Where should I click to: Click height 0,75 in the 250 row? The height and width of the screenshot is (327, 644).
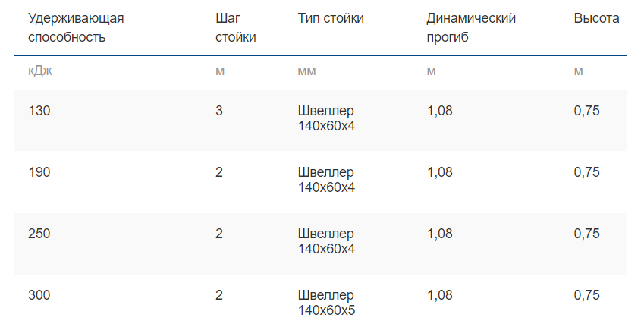coord(586,234)
